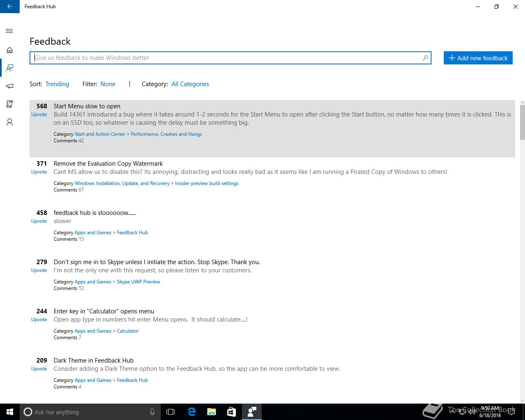The image size is (525, 420).
Task: Upvote the Skype sign-in feedback
Action: click(x=39, y=270)
